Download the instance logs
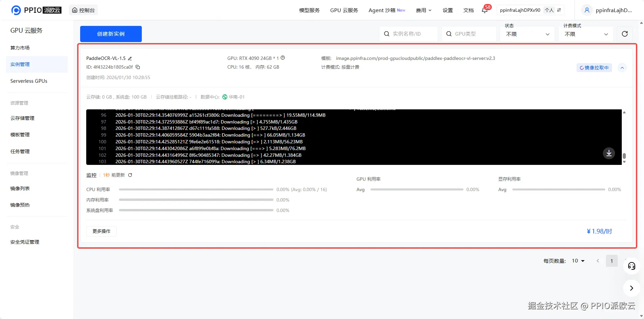 coord(609,153)
